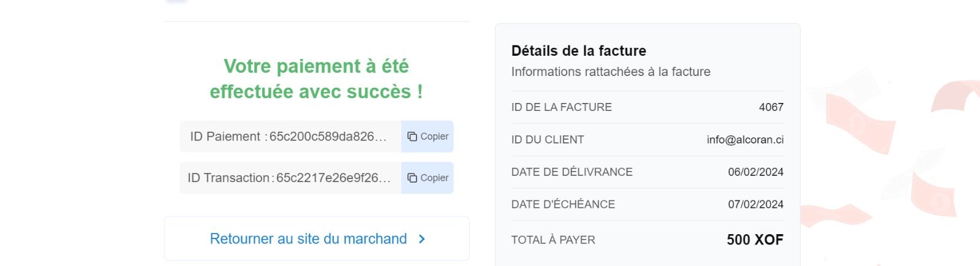Click the Informations rattachées à la facture subtitle

[611, 72]
